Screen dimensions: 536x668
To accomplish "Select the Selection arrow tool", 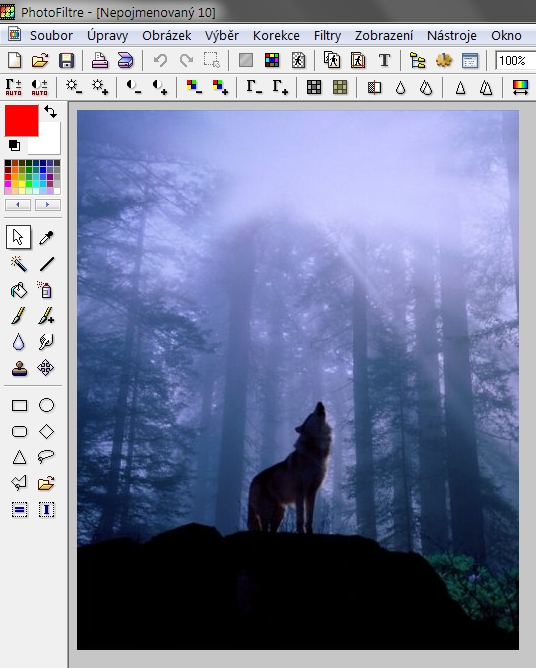I will 18,237.
